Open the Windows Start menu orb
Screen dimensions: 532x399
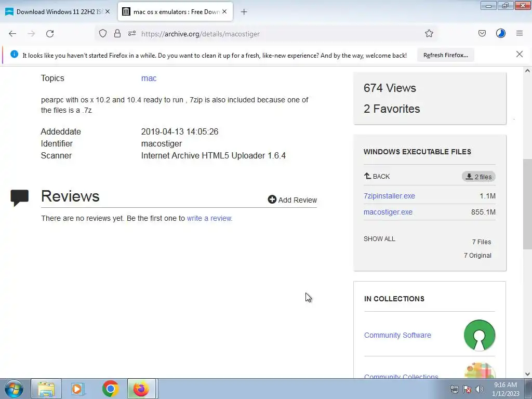14,389
